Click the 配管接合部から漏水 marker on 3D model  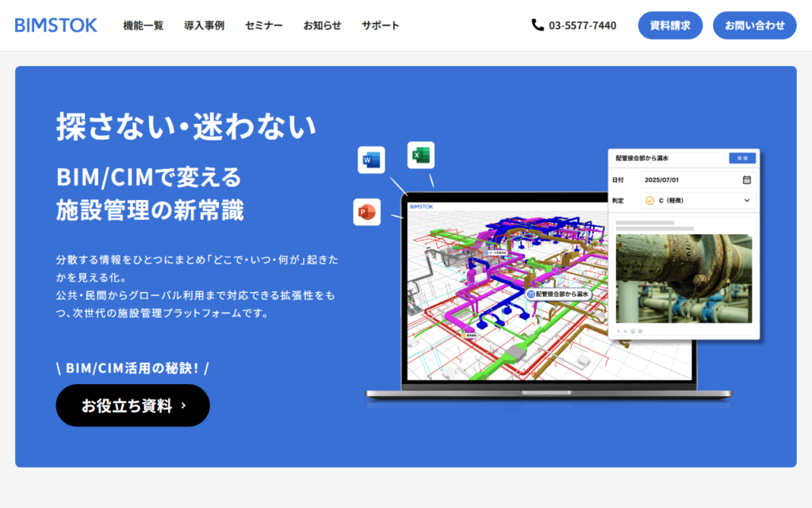(558, 294)
